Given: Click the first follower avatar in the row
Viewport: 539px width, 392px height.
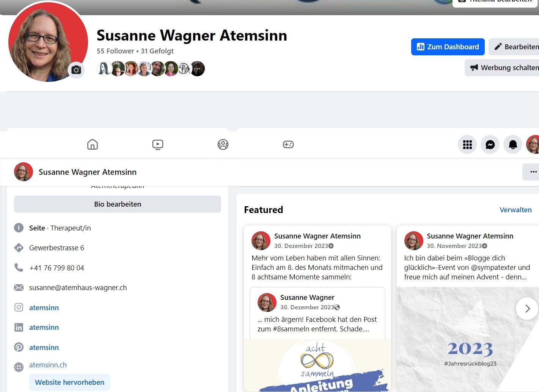Looking at the screenshot, I should coord(104,69).
